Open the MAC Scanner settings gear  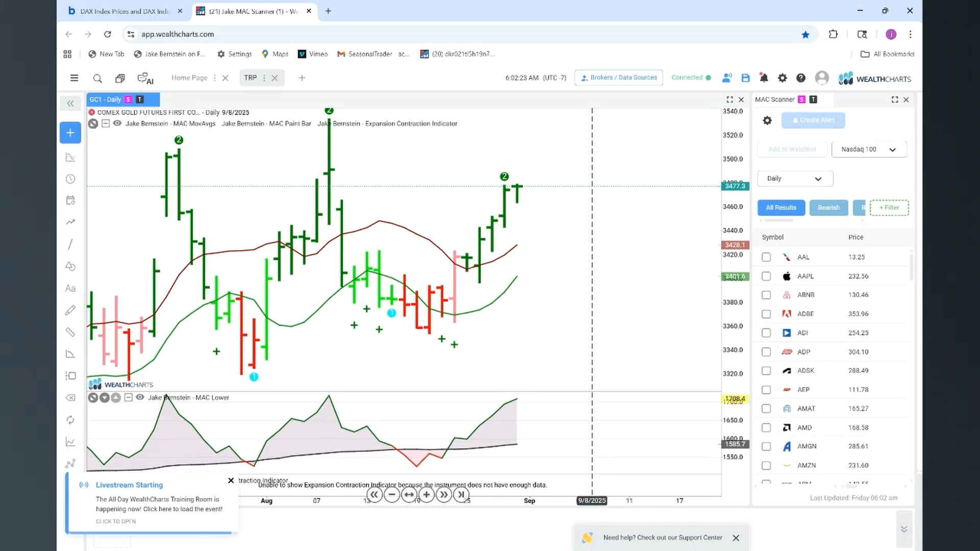click(767, 120)
